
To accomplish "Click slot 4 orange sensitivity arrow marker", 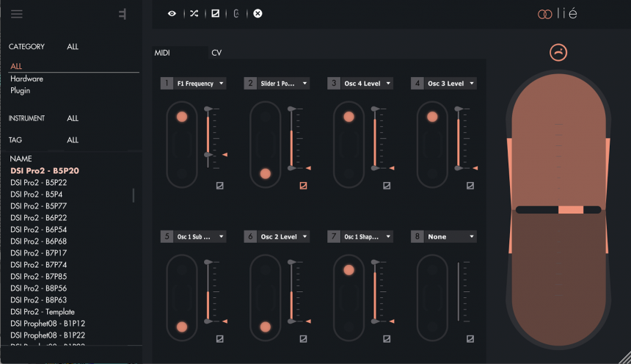I will coord(475,168).
